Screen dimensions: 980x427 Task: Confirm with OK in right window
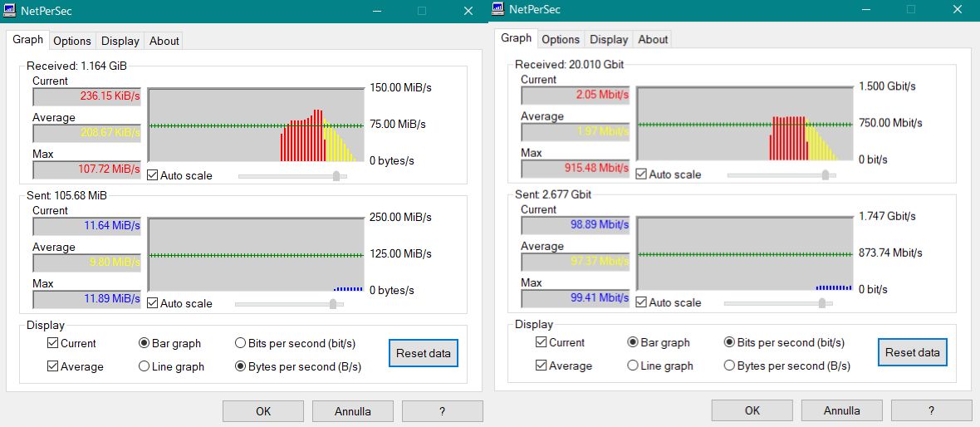752,410
